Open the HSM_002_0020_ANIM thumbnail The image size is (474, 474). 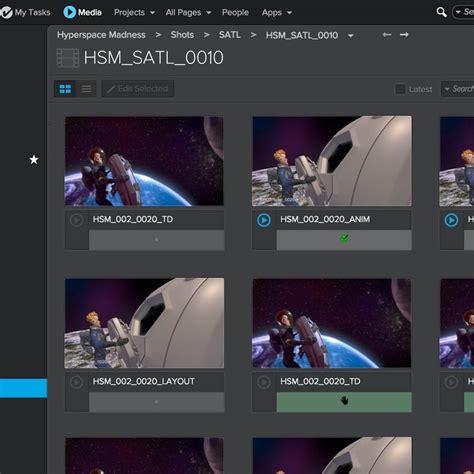tap(332, 161)
